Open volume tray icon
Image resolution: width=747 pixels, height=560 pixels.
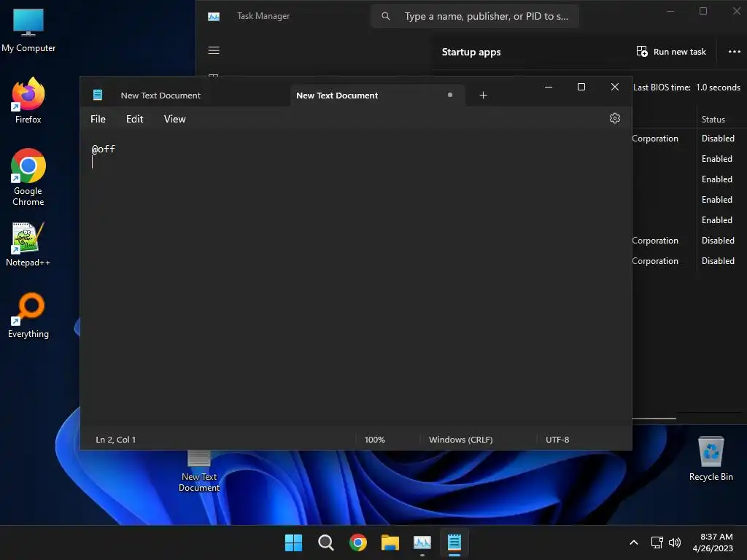coord(675,542)
